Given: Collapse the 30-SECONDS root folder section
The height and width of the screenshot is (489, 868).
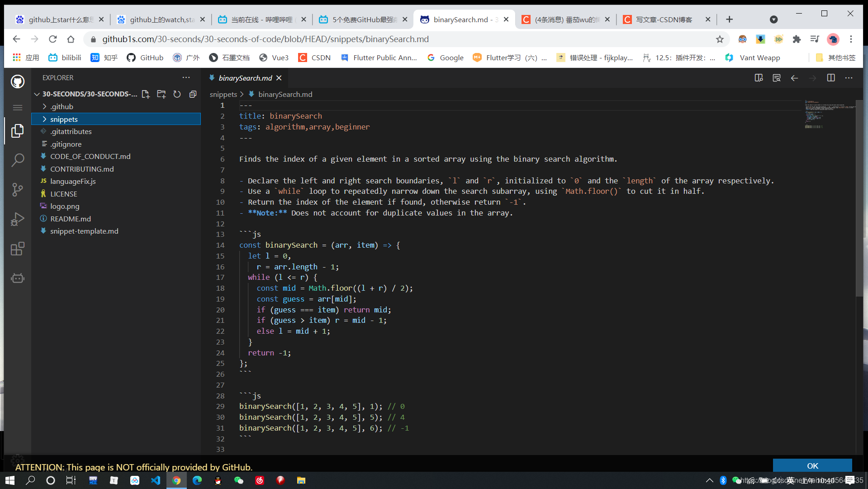Looking at the screenshot, I should point(37,94).
